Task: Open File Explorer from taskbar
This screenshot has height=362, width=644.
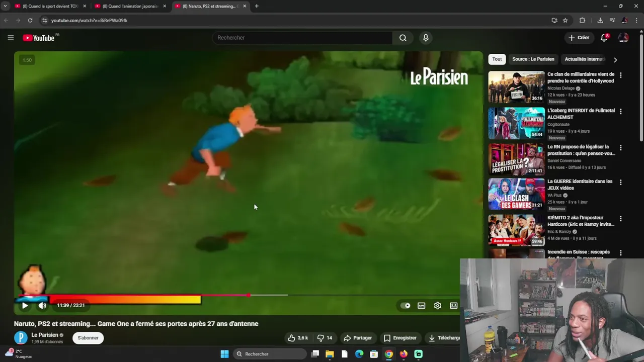Action: point(330,354)
